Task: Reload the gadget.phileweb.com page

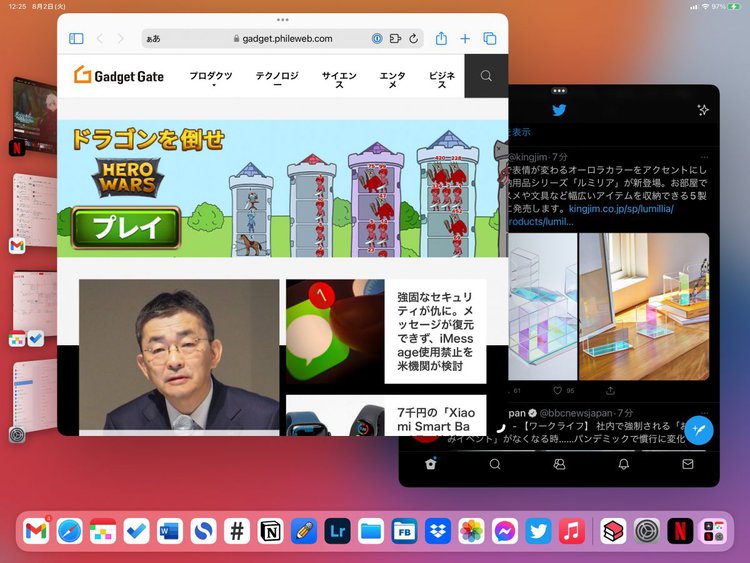Action: [412, 39]
